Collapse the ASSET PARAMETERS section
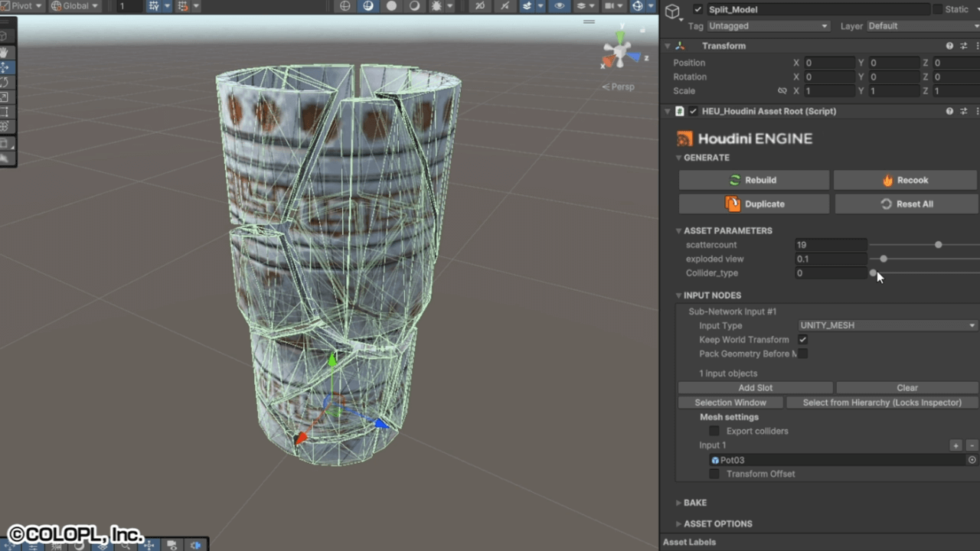 click(x=678, y=230)
